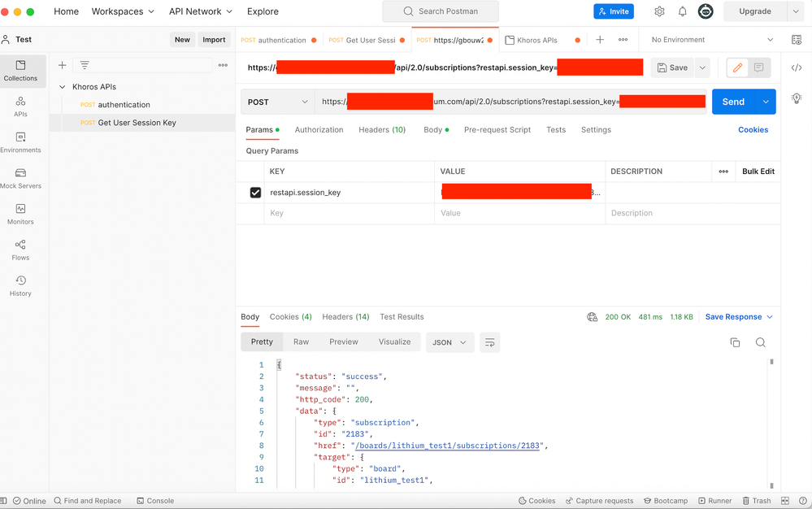Open the Save button dropdown arrow
The image size is (812, 509).
point(702,67)
